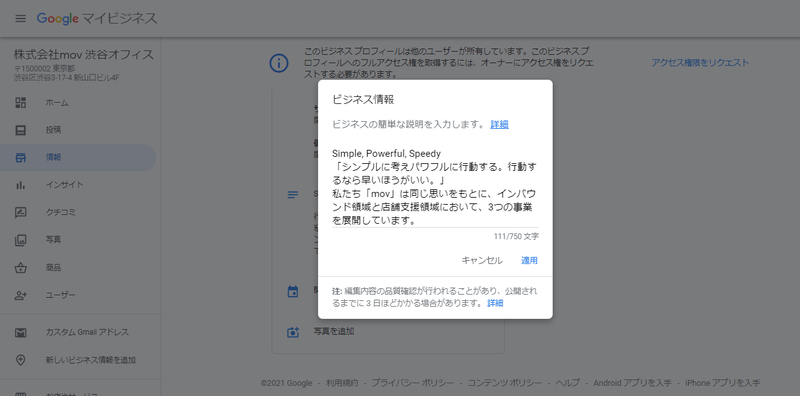800x396 pixels.
Task: Click the ホーム dashboard icon
Action: 20,103
